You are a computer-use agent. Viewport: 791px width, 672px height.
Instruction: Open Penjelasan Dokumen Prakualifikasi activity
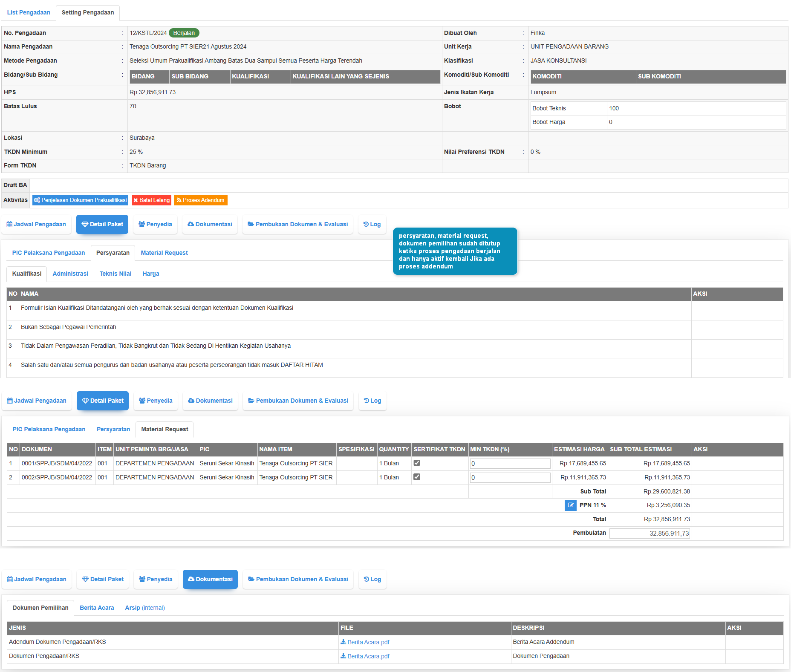(80, 200)
